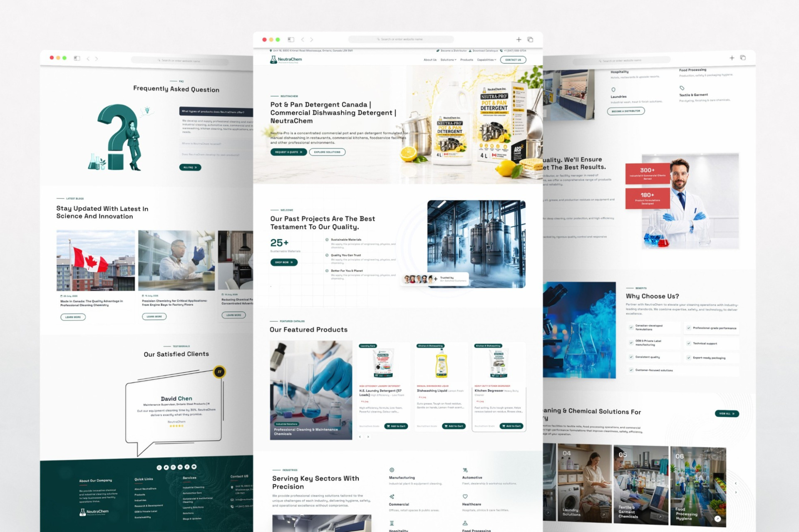The image size is (799, 532).
Task: Click YouTube icon in left footer
Action: [194, 467]
